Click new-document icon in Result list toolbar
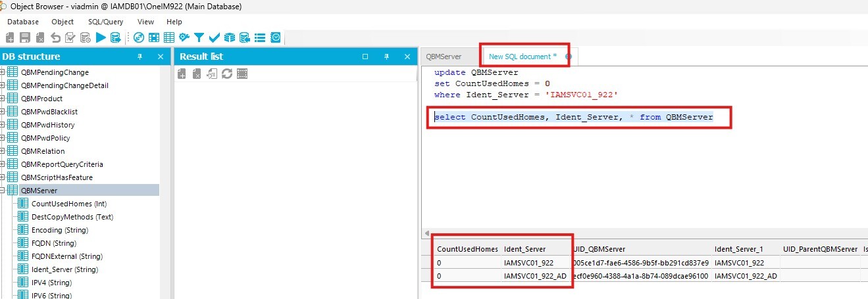The height and width of the screenshot is (299, 868). click(182, 74)
